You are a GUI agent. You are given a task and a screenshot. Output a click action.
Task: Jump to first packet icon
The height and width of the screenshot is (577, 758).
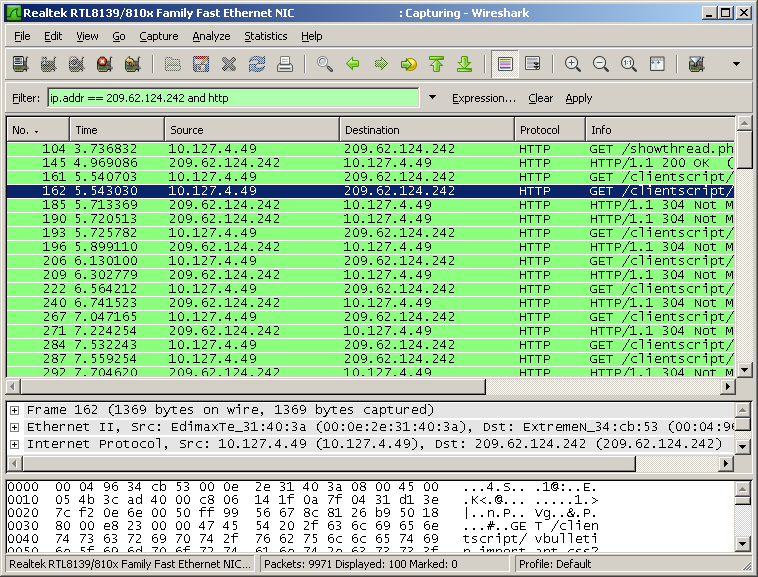[x=437, y=64]
